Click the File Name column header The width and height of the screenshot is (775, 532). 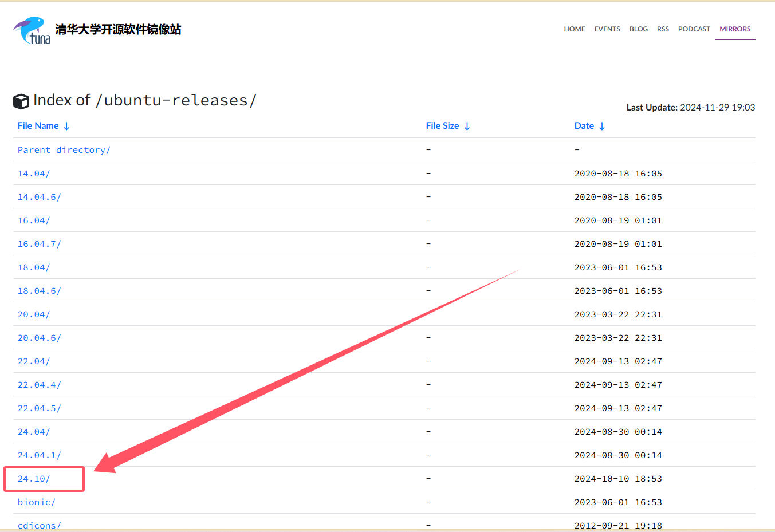click(x=38, y=126)
